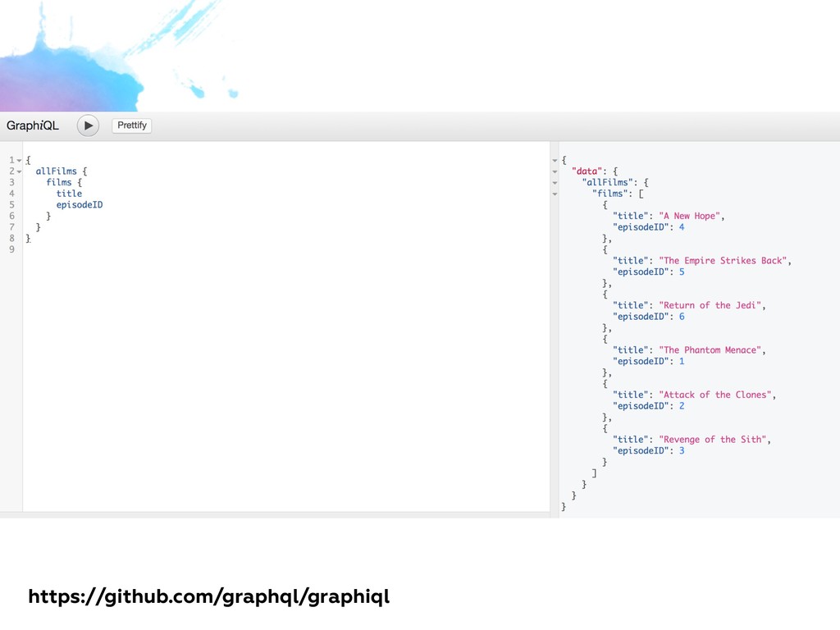The height and width of the screenshot is (630, 840).
Task: Click the allFilms field in query editor
Action: 57,171
